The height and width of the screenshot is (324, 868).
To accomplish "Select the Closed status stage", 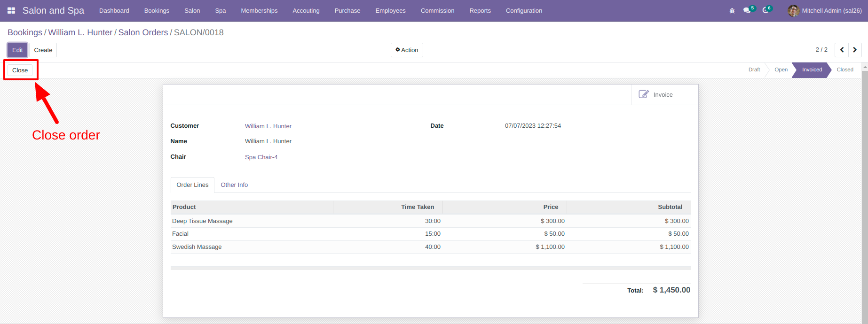I will coord(844,69).
